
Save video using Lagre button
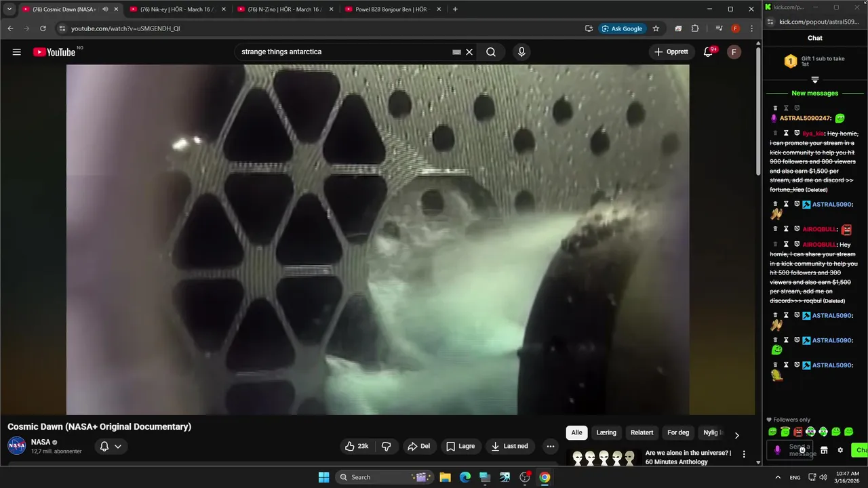pos(460,446)
